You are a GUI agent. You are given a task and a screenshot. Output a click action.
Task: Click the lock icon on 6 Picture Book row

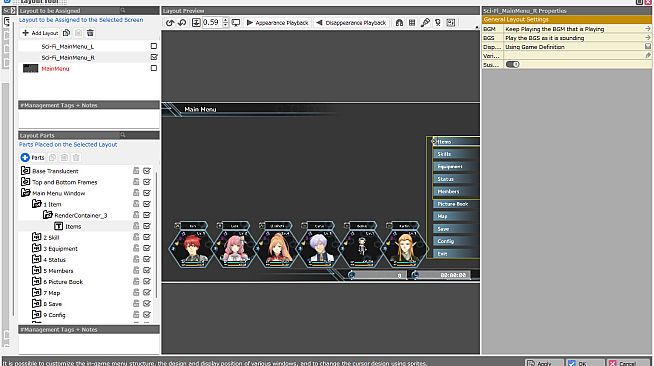coord(136,281)
